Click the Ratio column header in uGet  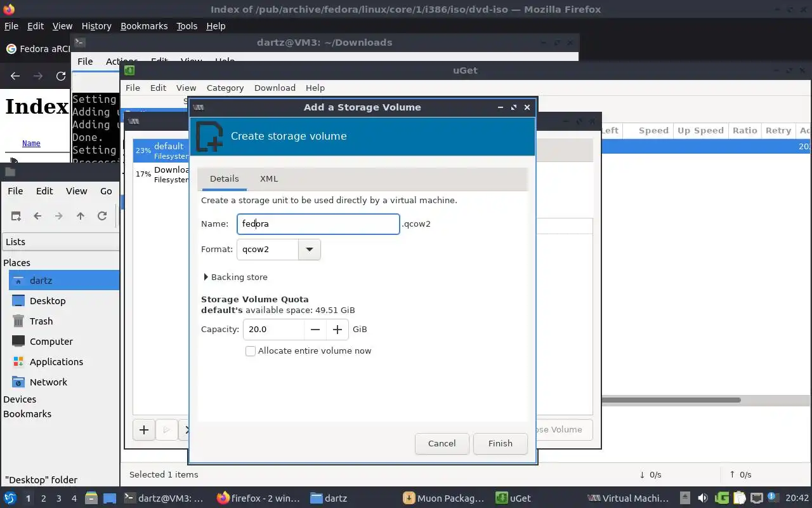pos(745,130)
